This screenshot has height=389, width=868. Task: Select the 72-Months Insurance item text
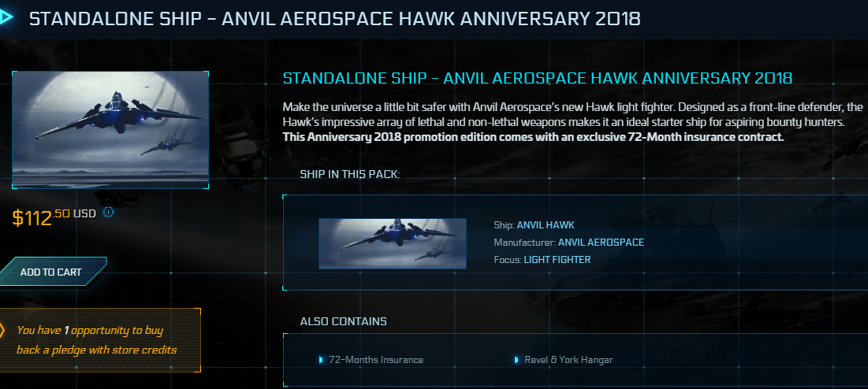coord(376,360)
